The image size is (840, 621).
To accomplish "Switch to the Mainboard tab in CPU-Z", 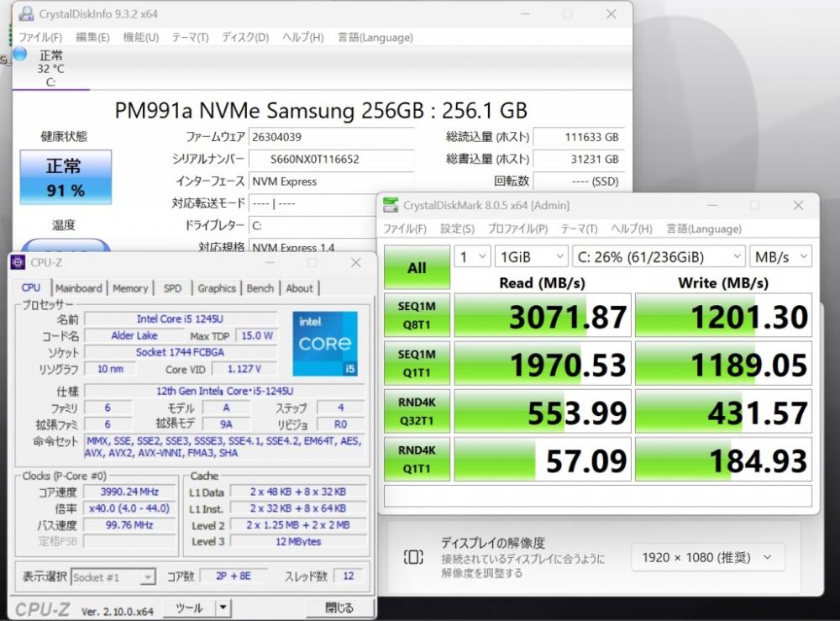I will click(x=79, y=288).
